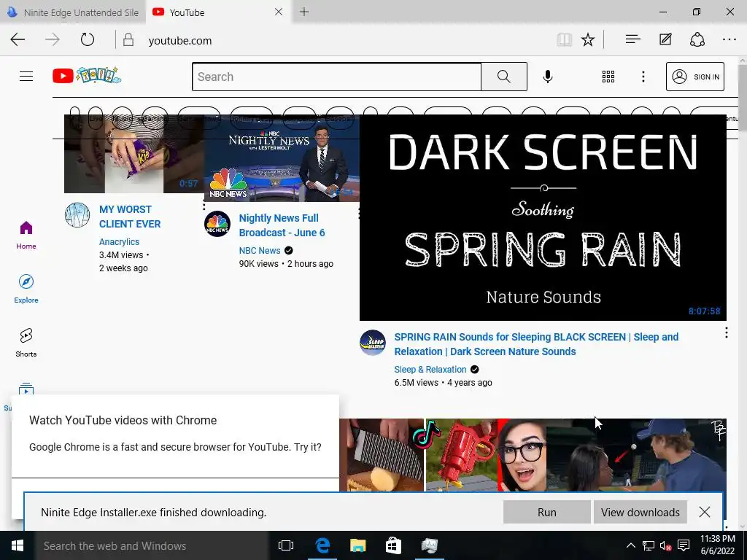747x560 pixels.
Task: Open Task View on taskbar
Action: click(286, 545)
